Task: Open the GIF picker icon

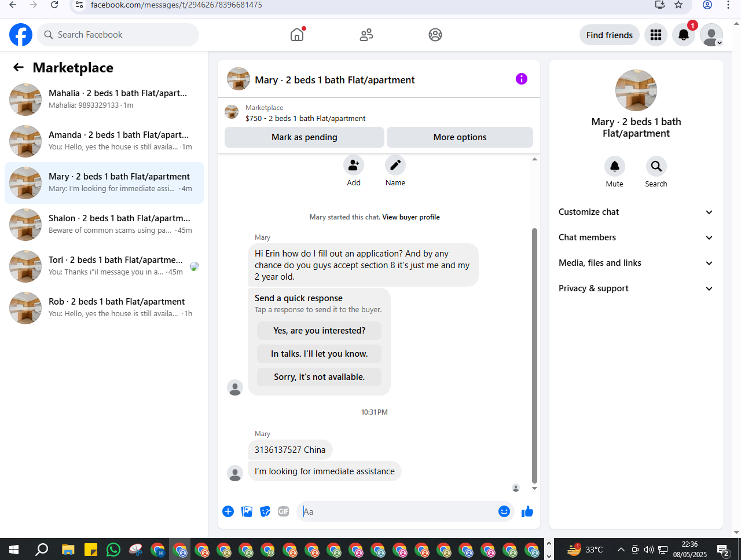Action: (284, 511)
